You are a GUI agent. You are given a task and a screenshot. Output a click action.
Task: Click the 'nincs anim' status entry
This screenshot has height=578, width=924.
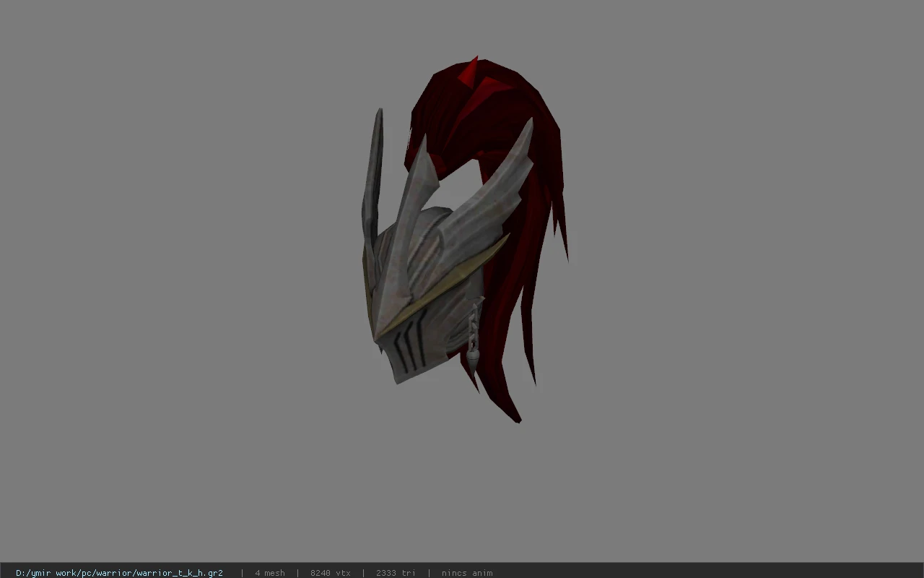coord(467,573)
